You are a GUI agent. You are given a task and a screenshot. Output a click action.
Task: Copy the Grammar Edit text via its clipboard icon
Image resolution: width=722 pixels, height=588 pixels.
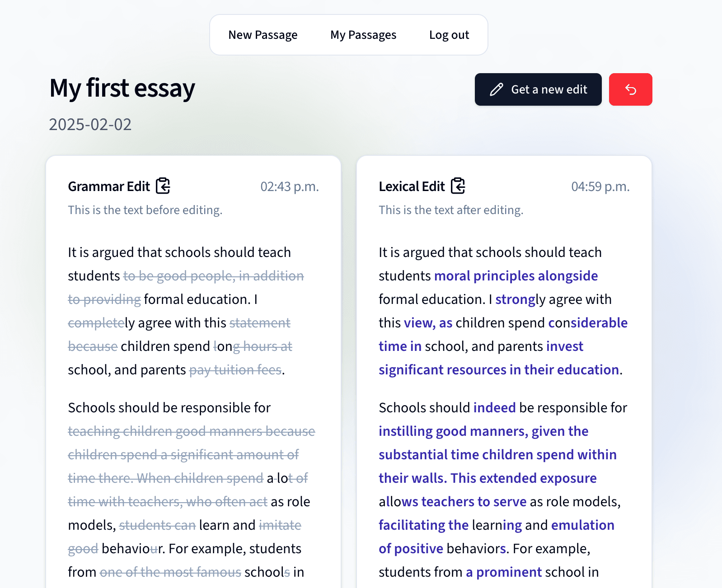[x=163, y=186]
